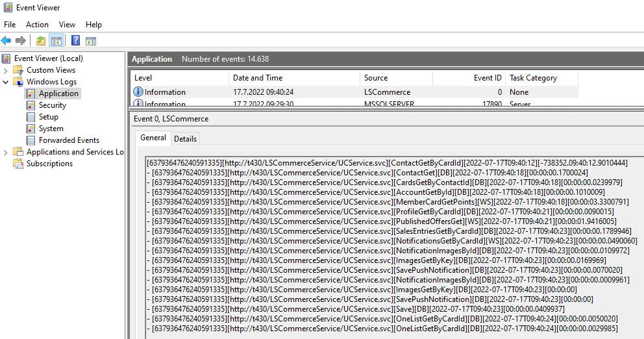Open the Action menu
The image size is (644, 339).
point(37,25)
